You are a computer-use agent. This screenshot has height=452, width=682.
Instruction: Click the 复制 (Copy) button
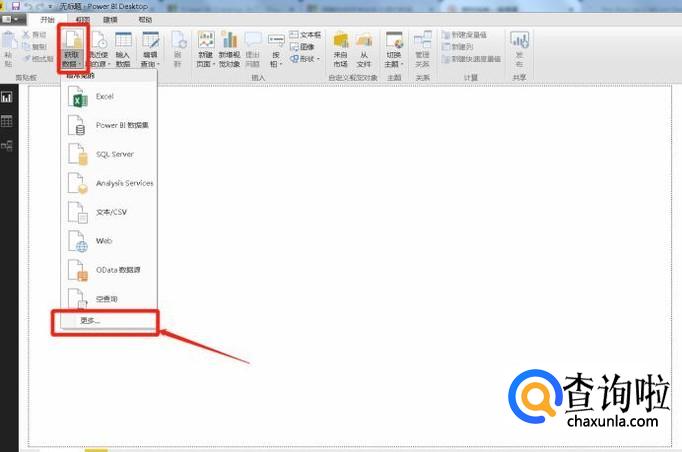[34, 47]
